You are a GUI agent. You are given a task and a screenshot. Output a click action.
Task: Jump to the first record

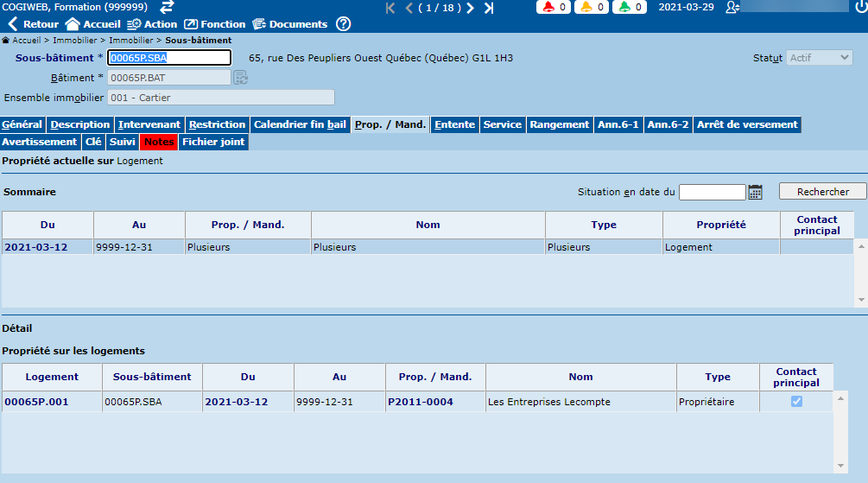click(390, 8)
